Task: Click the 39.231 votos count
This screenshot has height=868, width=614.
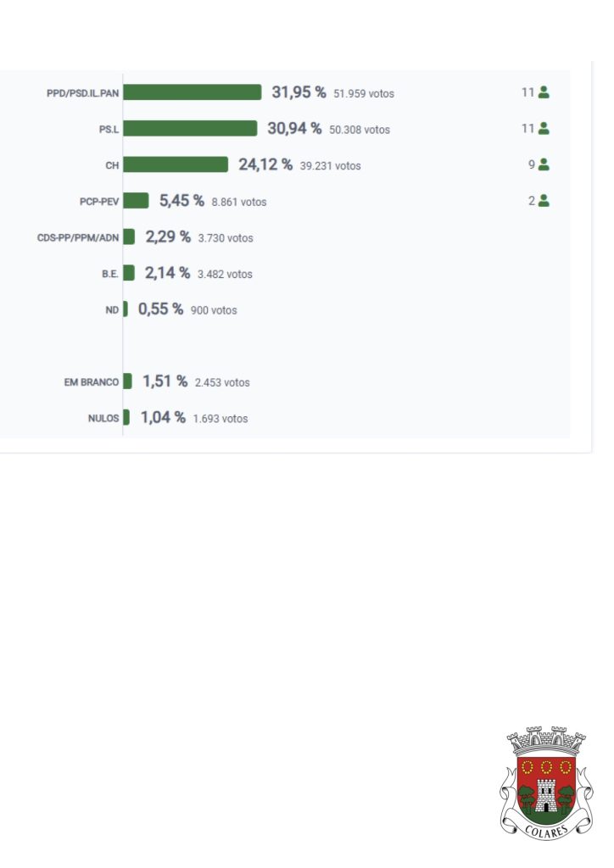Action: [330, 166]
